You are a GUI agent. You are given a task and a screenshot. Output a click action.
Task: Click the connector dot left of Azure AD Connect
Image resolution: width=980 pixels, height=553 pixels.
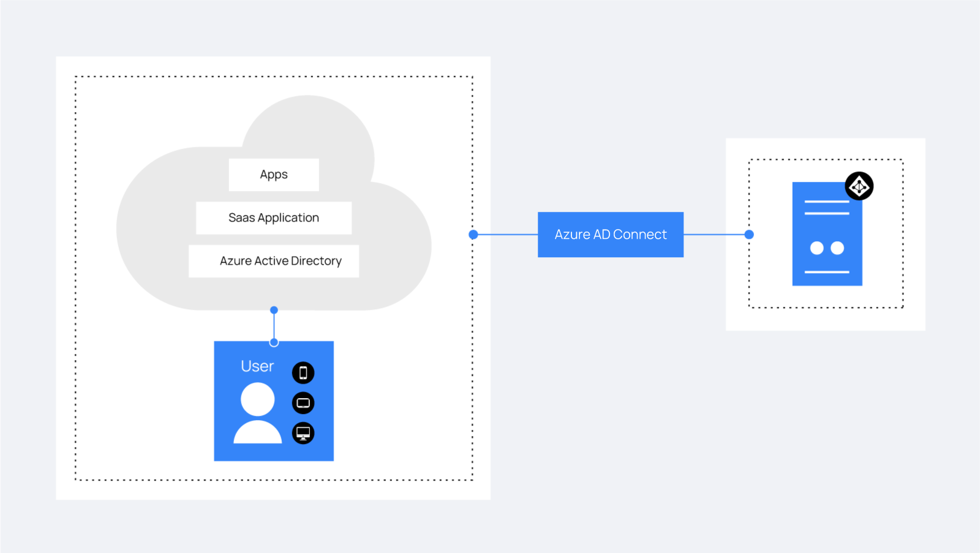coord(473,235)
